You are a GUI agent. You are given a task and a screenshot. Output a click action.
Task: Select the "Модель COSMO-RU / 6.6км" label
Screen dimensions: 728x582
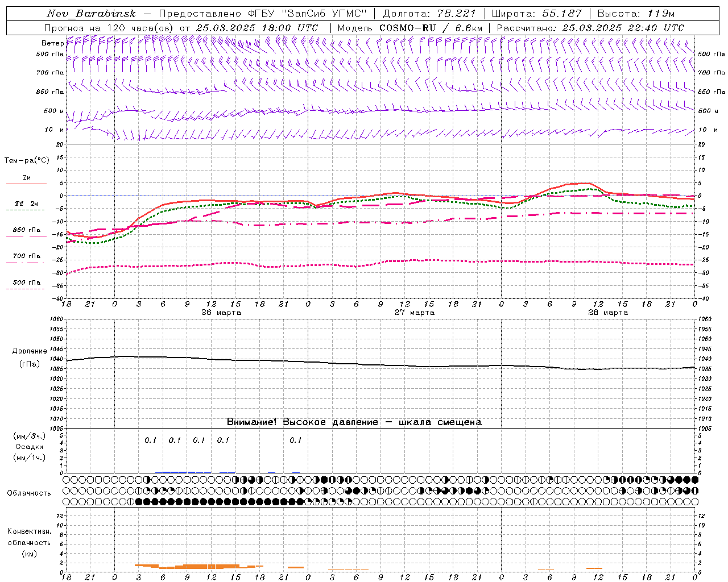(x=409, y=28)
